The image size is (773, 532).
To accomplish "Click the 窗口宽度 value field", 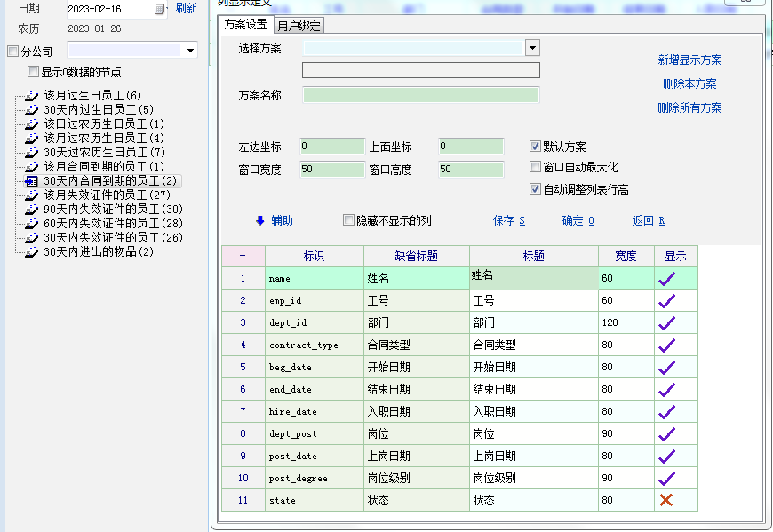I will pos(331,169).
